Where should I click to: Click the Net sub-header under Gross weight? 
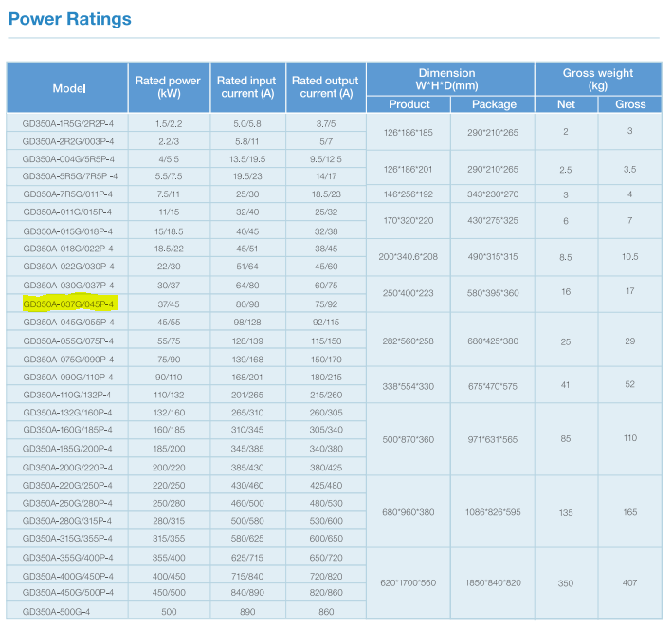tap(566, 104)
